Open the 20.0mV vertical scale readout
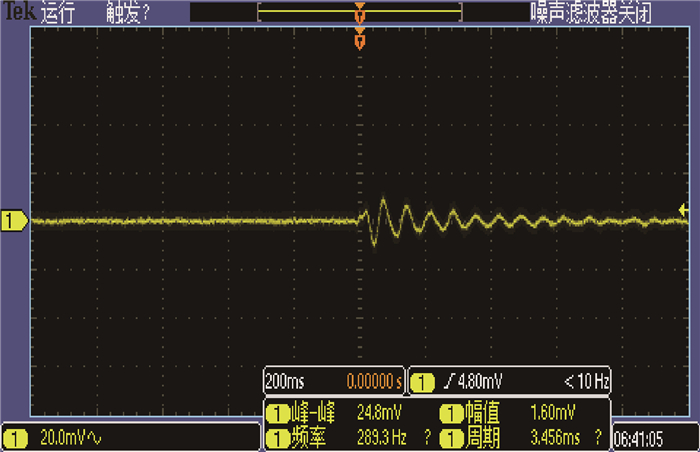This screenshot has width=700, height=452. click(x=72, y=438)
